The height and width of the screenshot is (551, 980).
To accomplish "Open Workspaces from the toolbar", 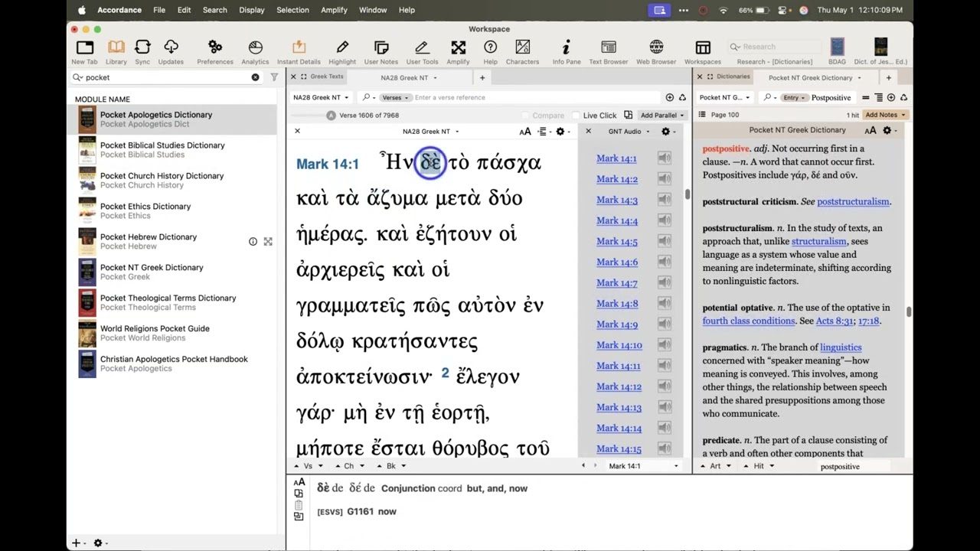I will pyautogui.click(x=703, y=51).
